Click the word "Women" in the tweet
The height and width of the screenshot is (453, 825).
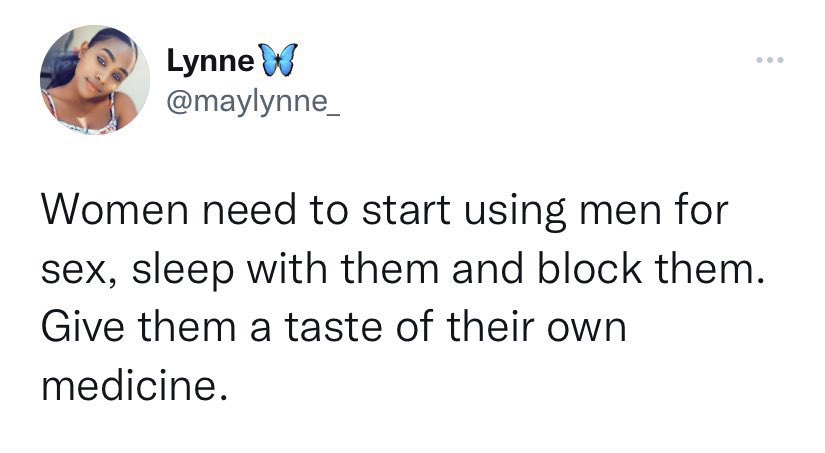pos(115,209)
